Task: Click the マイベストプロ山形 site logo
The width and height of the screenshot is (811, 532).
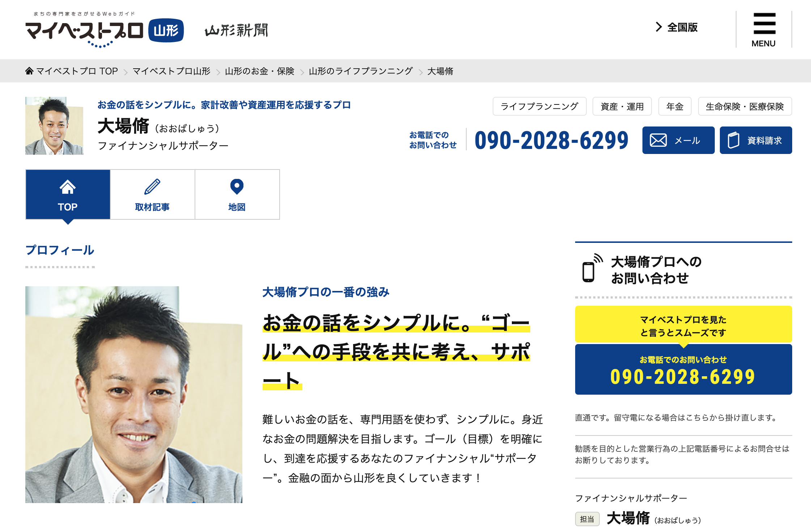Action: tap(105, 30)
